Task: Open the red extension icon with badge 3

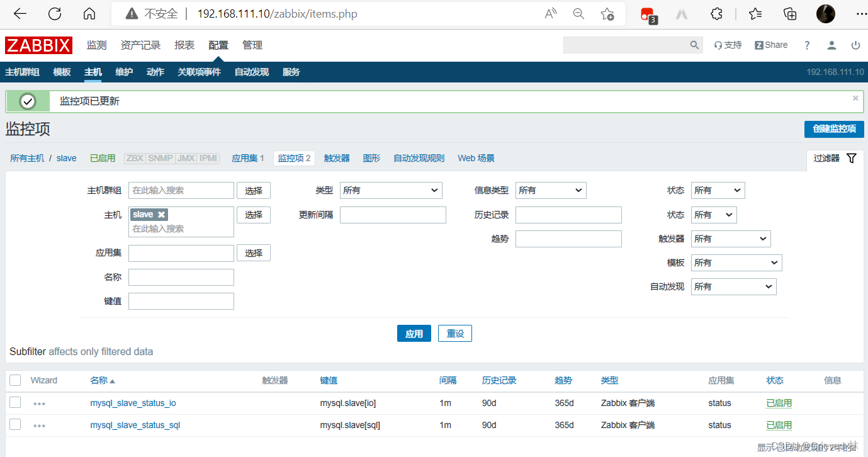Action: click(648, 14)
